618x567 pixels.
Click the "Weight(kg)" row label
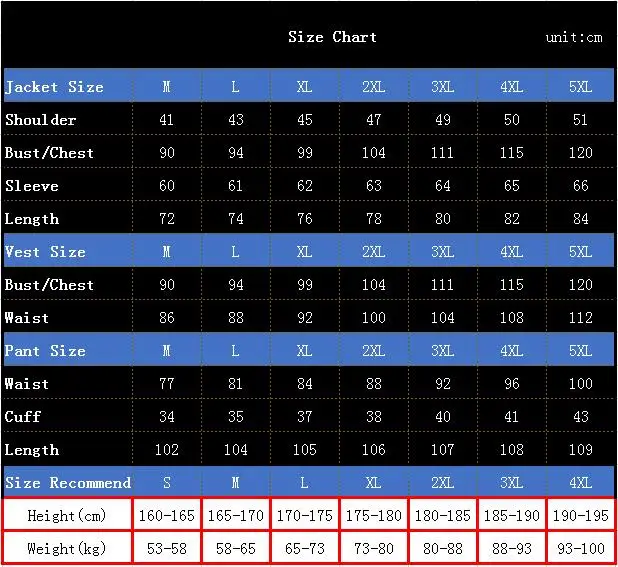[x=67, y=548]
